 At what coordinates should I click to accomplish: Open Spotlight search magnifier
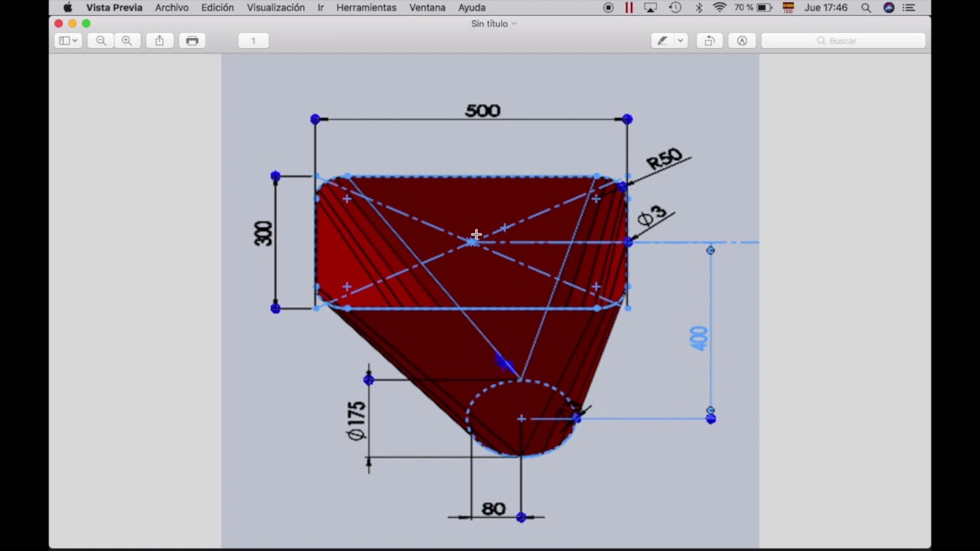click(866, 8)
